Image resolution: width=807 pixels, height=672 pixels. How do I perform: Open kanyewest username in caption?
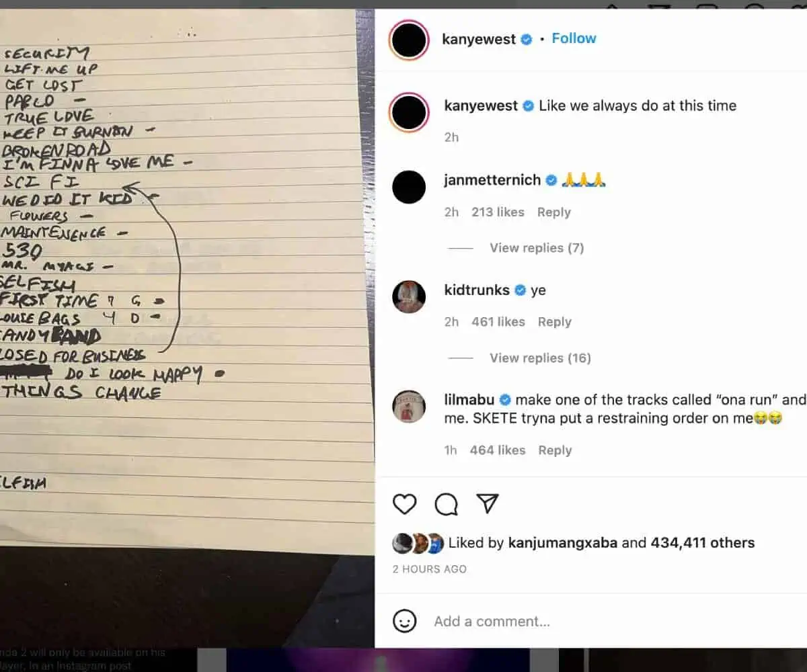481,106
